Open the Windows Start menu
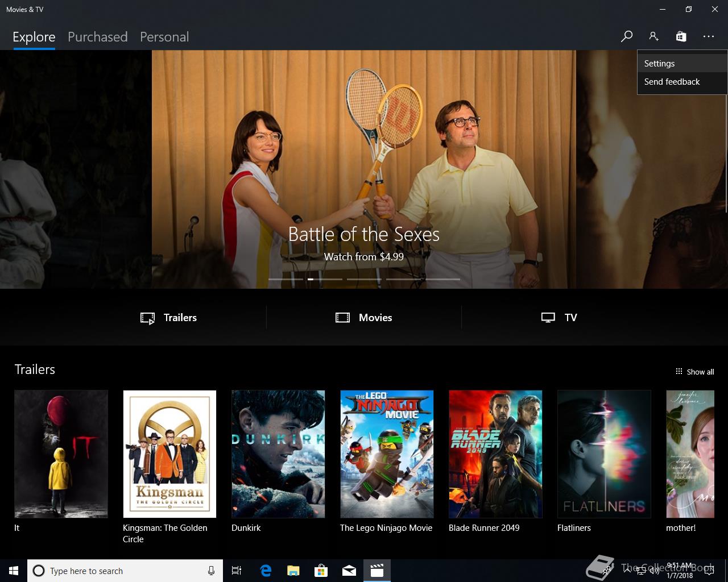This screenshot has width=728, height=582. (14, 571)
